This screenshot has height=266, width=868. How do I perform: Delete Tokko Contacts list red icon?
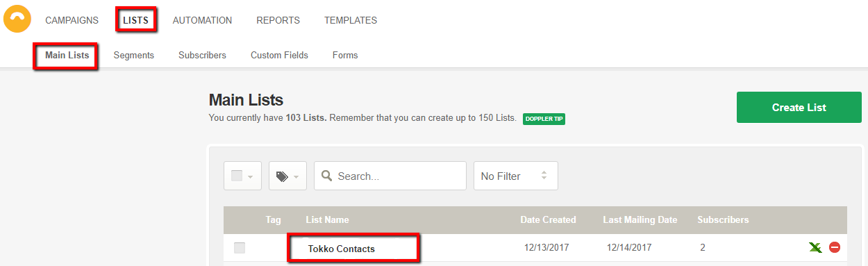[835, 247]
